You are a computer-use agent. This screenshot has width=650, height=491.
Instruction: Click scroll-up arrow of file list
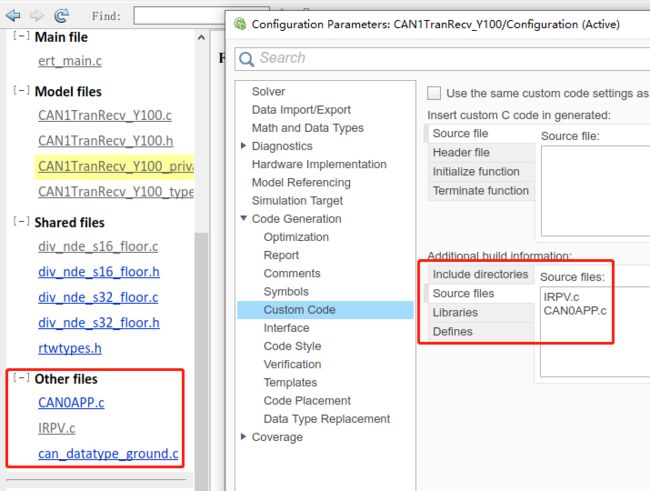(201, 37)
